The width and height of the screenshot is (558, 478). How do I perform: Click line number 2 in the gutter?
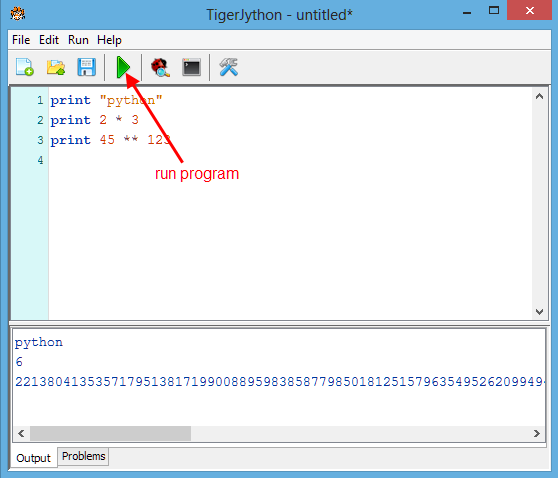click(x=40, y=120)
